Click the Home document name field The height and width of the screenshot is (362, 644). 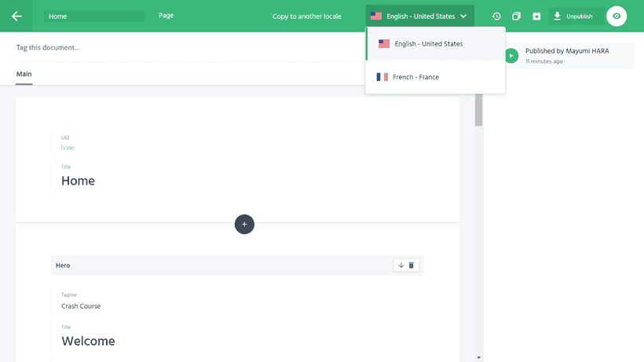[94, 16]
